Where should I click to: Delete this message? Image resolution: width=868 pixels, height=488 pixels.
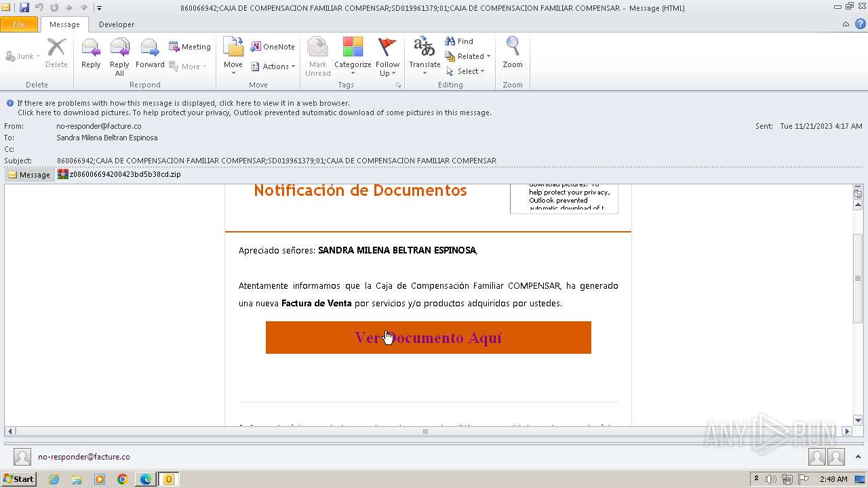(x=56, y=54)
